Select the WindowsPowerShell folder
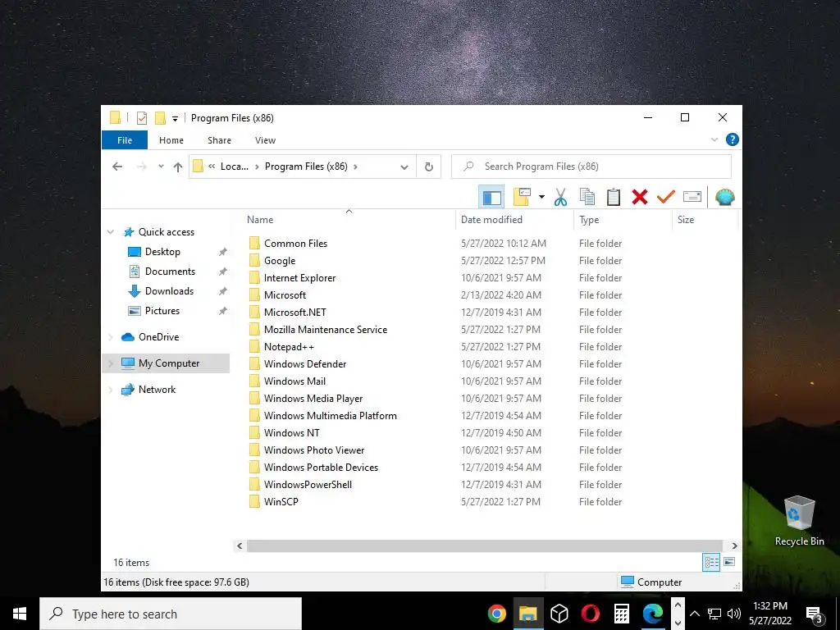The image size is (840, 630). point(308,484)
